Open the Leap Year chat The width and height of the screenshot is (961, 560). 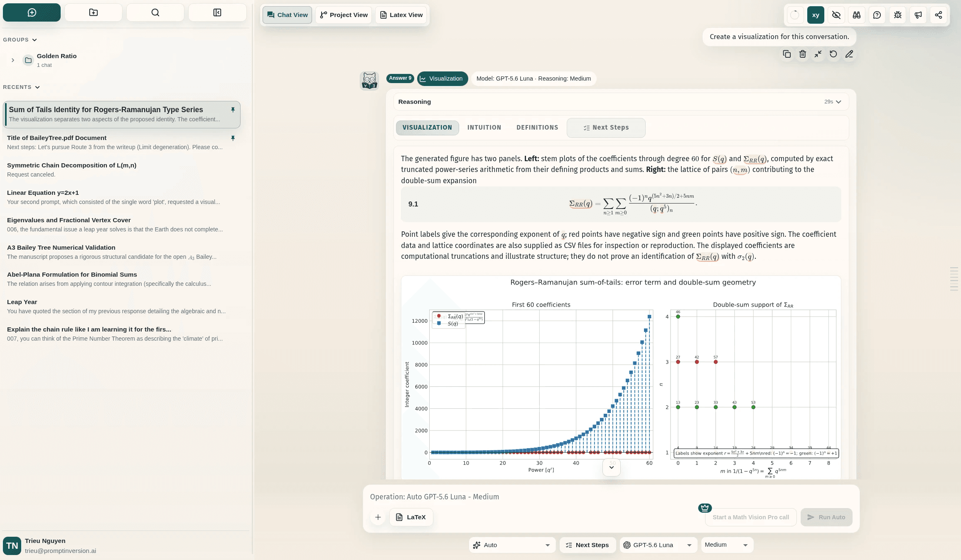122,306
